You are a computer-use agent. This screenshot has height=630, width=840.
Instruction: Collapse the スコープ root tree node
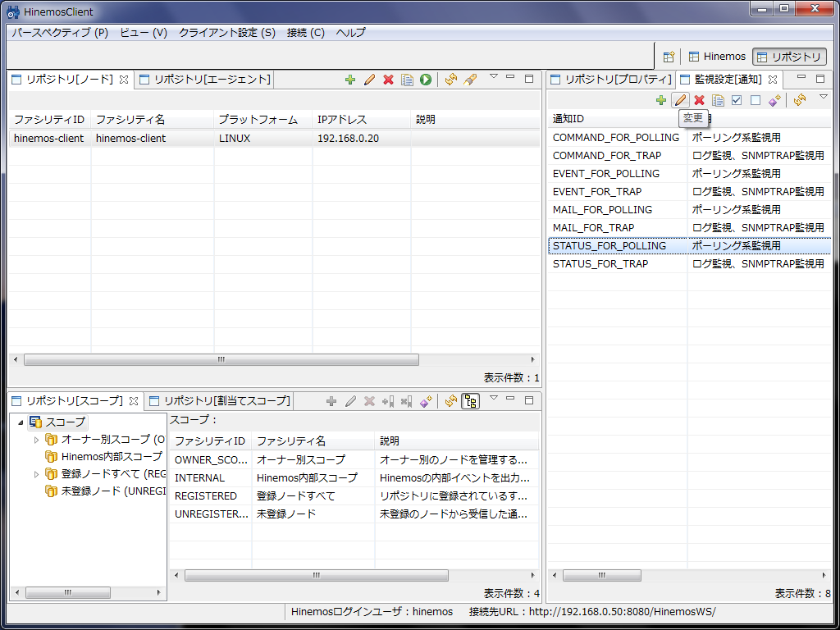point(21,422)
